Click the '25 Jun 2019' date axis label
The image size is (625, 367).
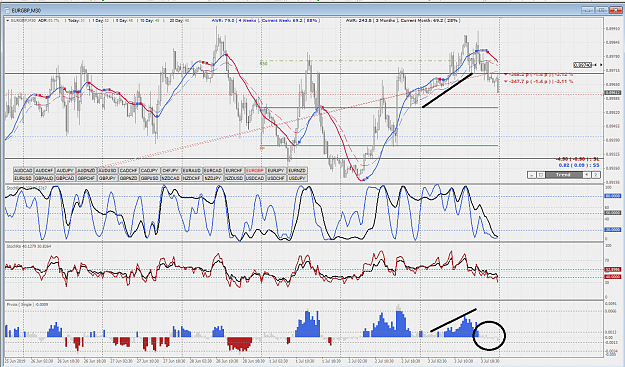(x=14, y=361)
